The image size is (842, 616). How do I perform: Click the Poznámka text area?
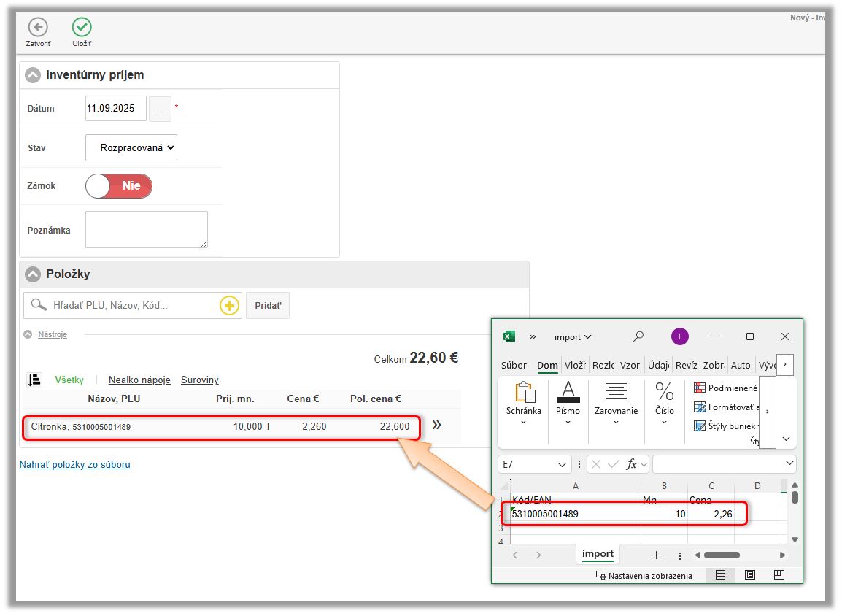(147, 230)
